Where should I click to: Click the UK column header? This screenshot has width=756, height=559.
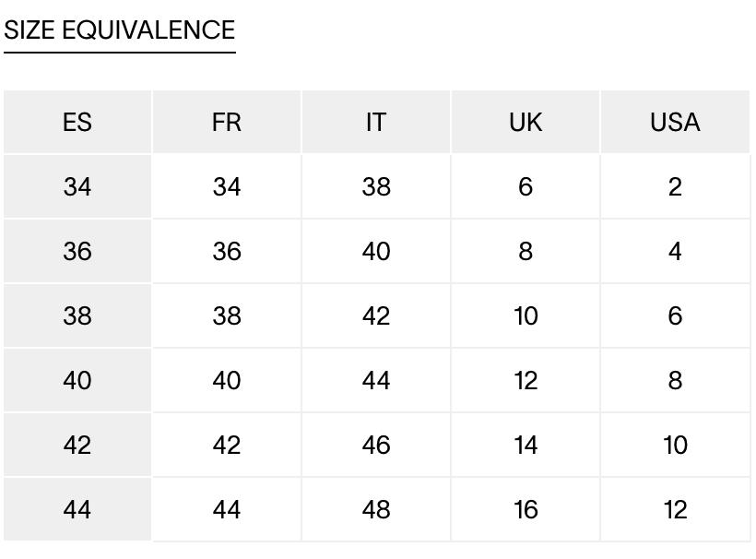[526, 122]
